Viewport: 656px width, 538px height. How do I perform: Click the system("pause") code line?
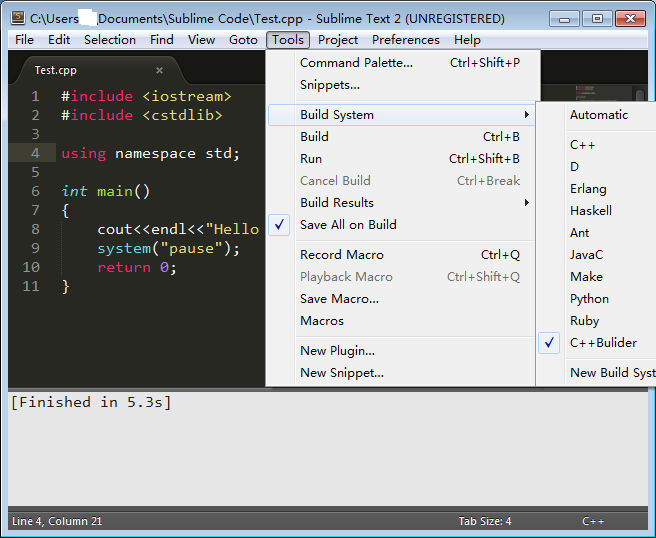click(x=169, y=249)
